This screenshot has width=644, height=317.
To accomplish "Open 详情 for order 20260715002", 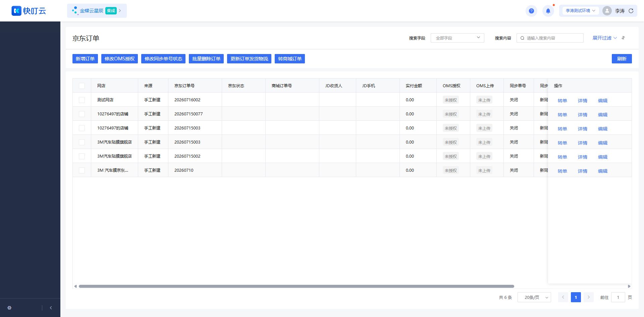I will pyautogui.click(x=583, y=157).
